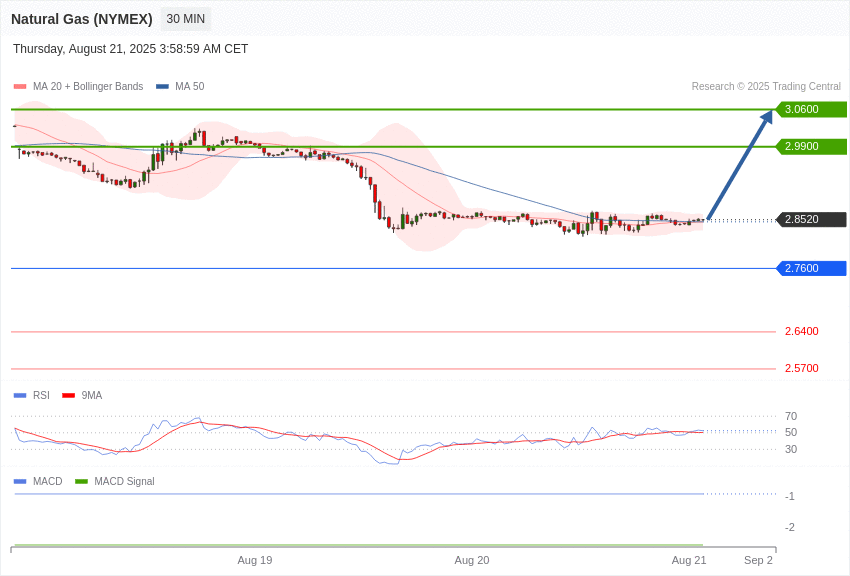Click the pink MA 20 Bollinger Bands swatch
The height and width of the screenshot is (576, 850).
point(20,87)
